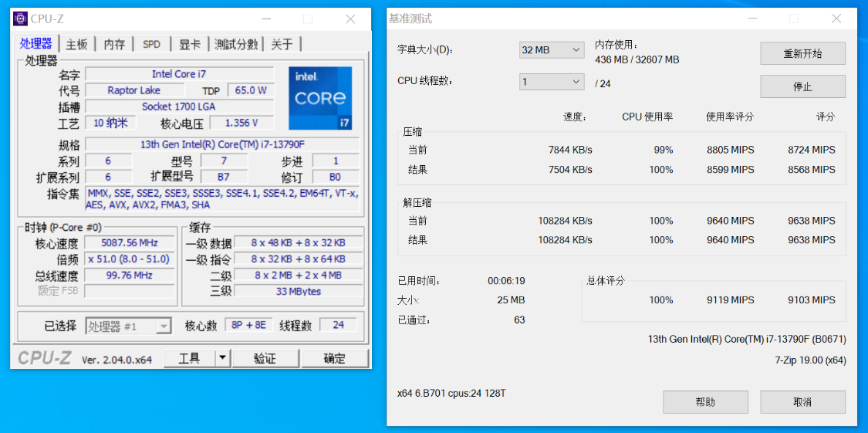Image resolution: width=868 pixels, height=433 pixels.
Task: Click the 重新开始 button
Action: tap(802, 54)
